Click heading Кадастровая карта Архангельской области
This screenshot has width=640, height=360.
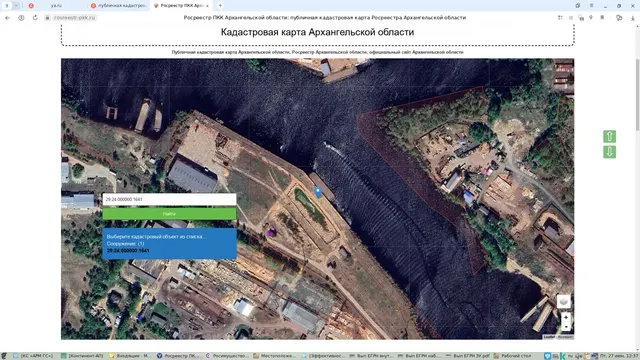(x=317, y=32)
